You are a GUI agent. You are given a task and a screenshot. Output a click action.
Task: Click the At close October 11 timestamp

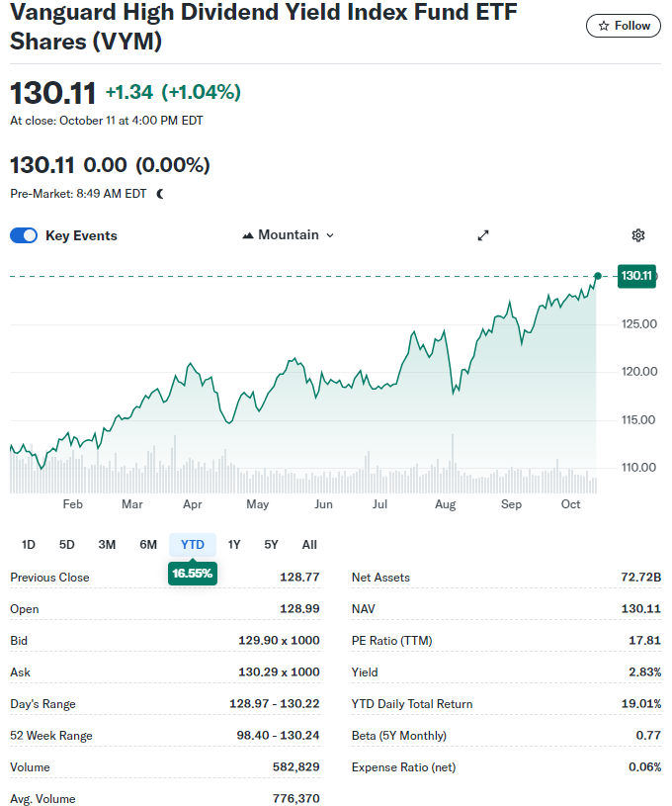[107, 121]
